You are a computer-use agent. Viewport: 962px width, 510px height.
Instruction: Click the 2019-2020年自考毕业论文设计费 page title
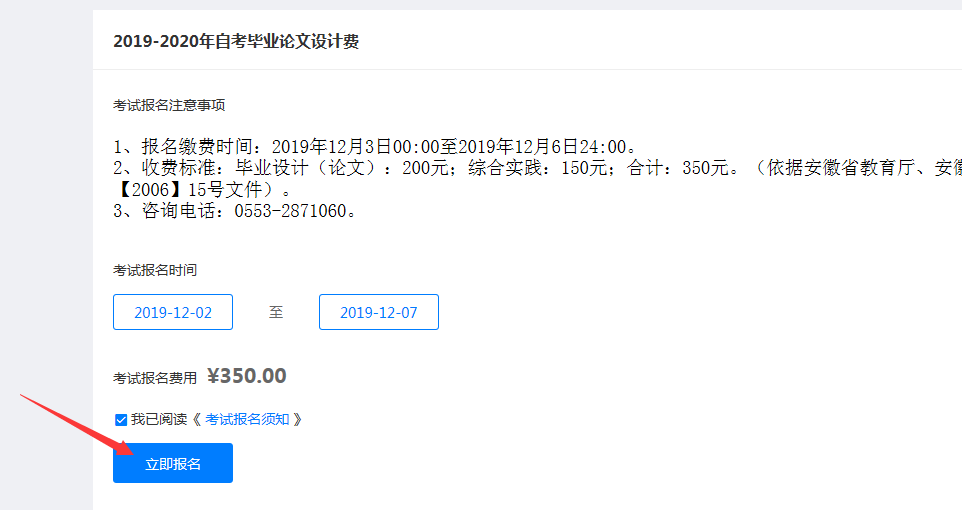point(236,41)
